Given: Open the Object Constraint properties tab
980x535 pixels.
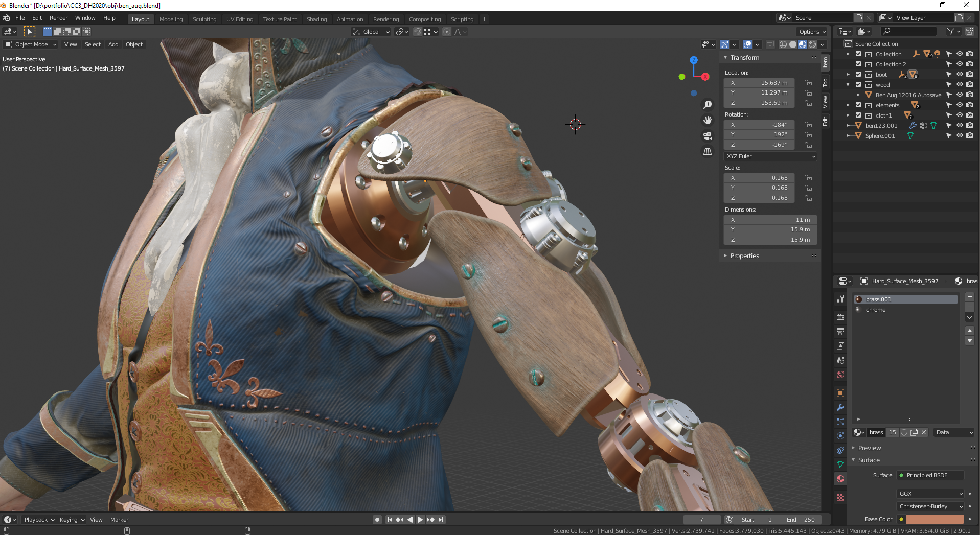Looking at the screenshot, I should (840, 450).
